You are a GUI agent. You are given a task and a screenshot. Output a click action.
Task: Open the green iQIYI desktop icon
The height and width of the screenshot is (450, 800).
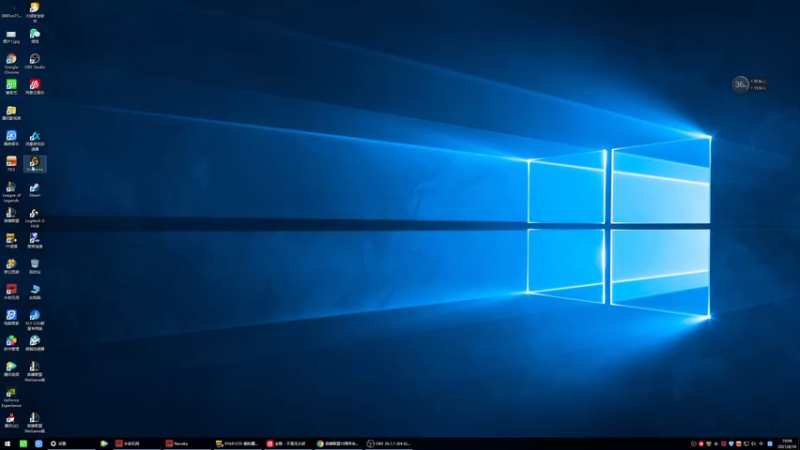coord(11,87)
